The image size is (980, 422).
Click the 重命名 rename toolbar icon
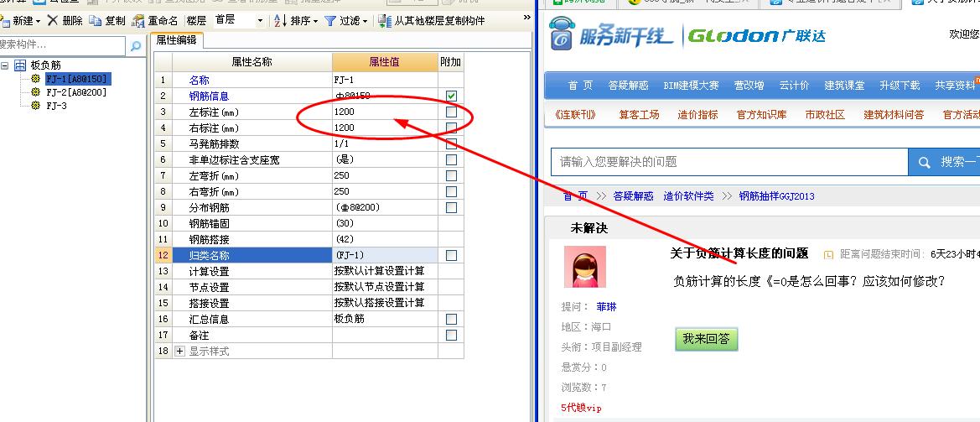pyautogui.click(x=139, y=21)
